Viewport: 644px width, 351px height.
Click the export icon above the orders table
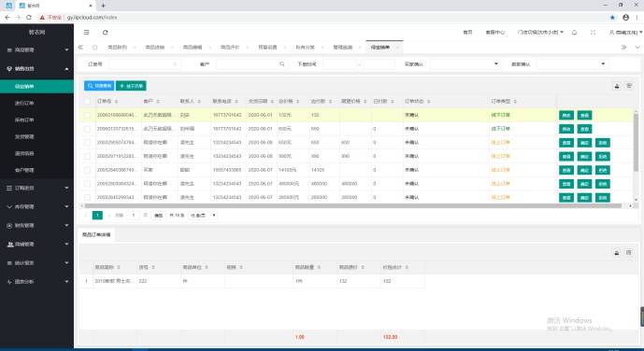[x=617, y=86]
